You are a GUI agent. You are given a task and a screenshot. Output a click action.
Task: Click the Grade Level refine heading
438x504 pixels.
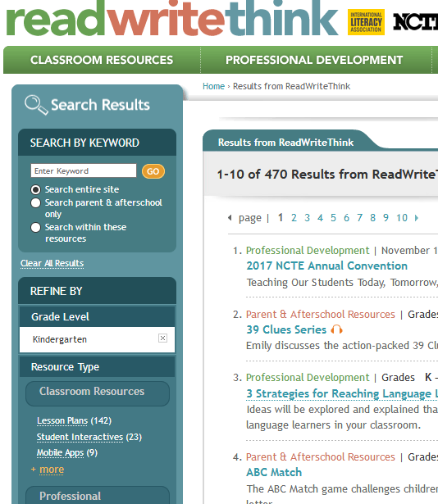(97, 316)
